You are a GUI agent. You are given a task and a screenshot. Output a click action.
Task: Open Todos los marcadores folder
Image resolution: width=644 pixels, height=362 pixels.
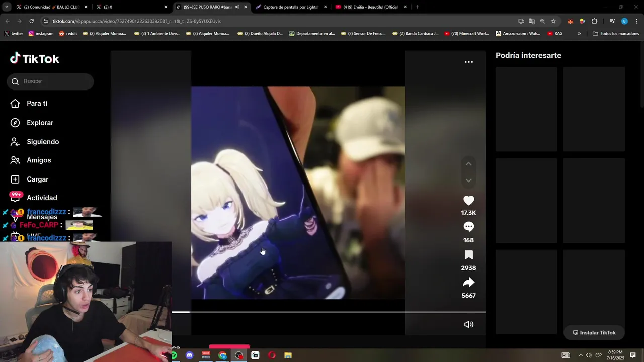click(616, 34)
